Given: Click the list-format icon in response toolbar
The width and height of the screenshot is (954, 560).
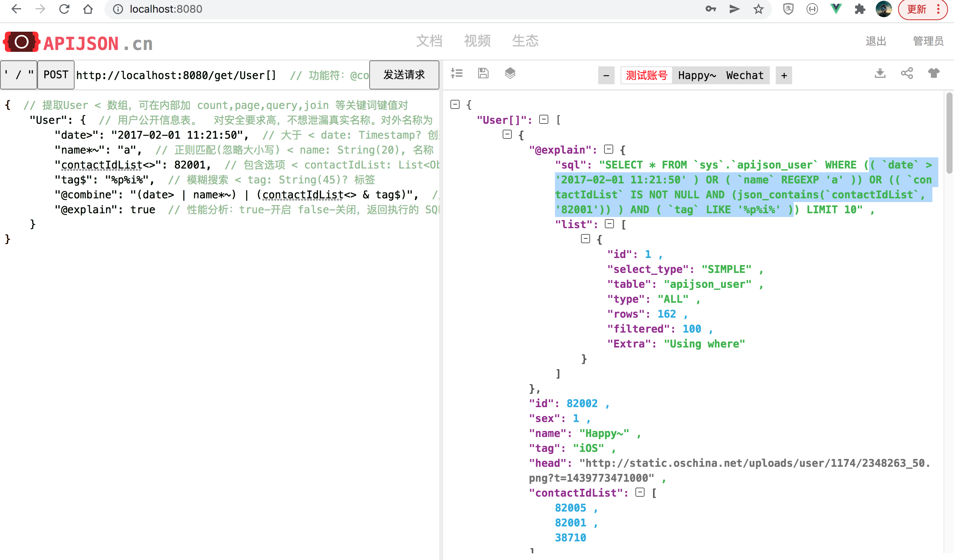Looking at the screenshot, I should (x=457, y=73).
